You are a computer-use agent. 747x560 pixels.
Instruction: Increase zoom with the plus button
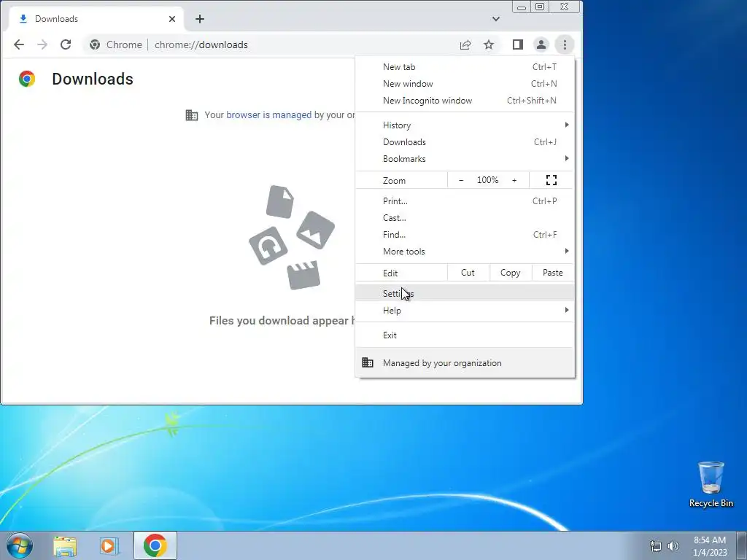[514, 180]
